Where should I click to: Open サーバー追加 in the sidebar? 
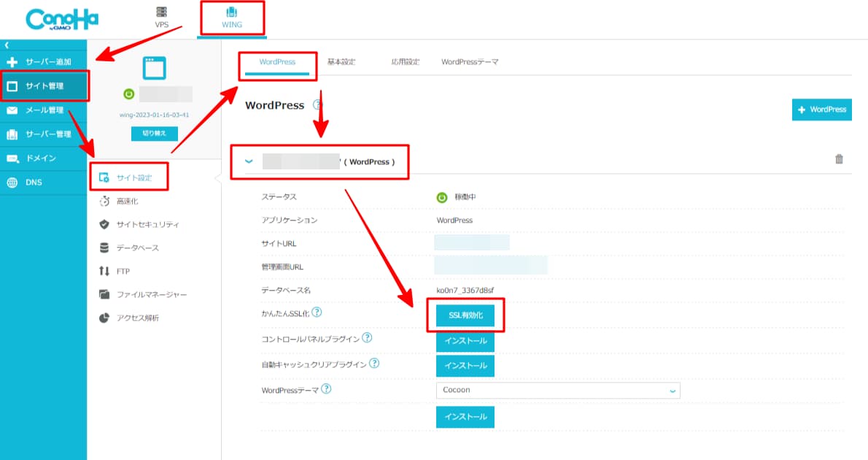pyautogui.click(x=43, y=62)
